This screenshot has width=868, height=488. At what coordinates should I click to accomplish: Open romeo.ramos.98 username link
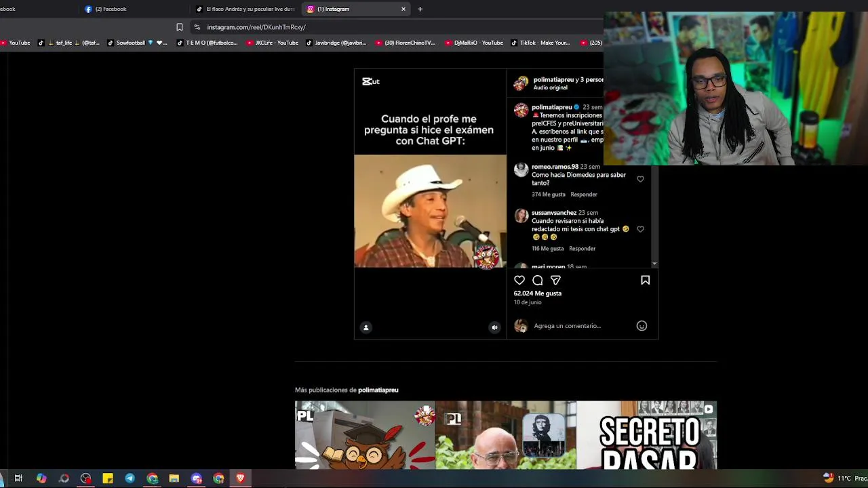pos(555,167)
